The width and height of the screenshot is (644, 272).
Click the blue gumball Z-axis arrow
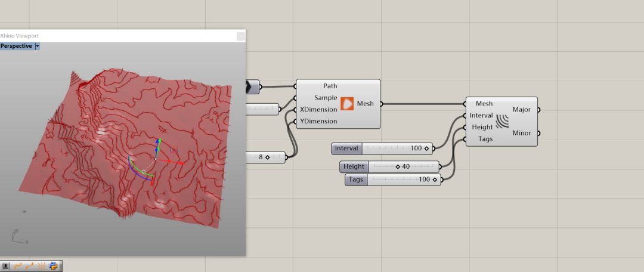click(x=157, y=144)
